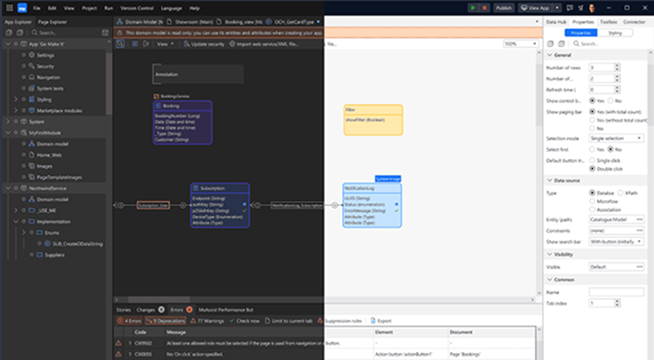654x360 pixels.
Task: Increase the Number of rows stepper
Action: click(x=617, y=65)
